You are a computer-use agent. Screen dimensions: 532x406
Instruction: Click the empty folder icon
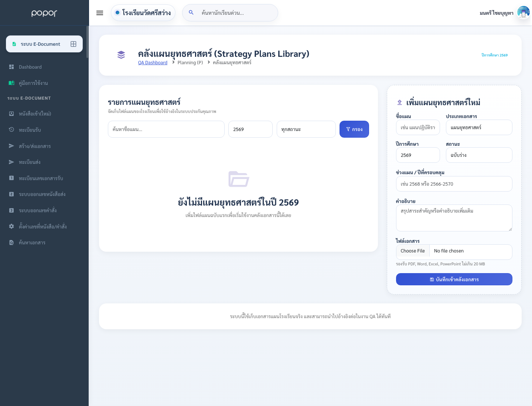click(239, 179)
